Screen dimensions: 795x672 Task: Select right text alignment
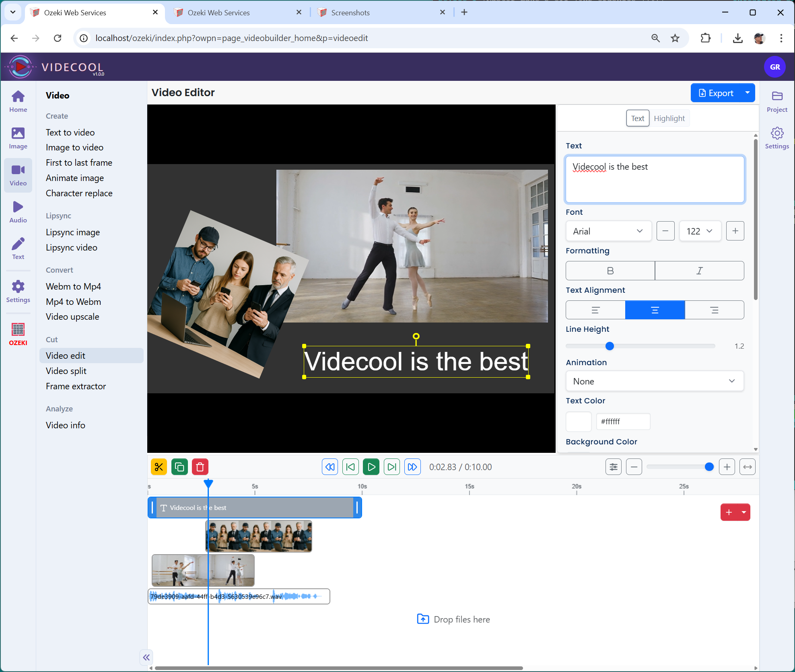coord(714,310)
